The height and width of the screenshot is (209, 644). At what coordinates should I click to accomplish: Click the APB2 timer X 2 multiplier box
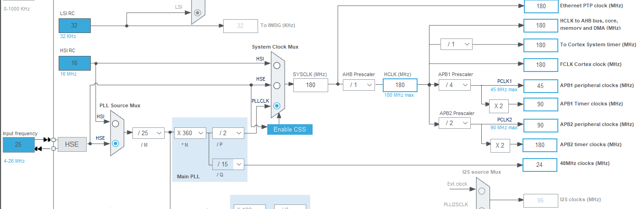pos(500,145)
